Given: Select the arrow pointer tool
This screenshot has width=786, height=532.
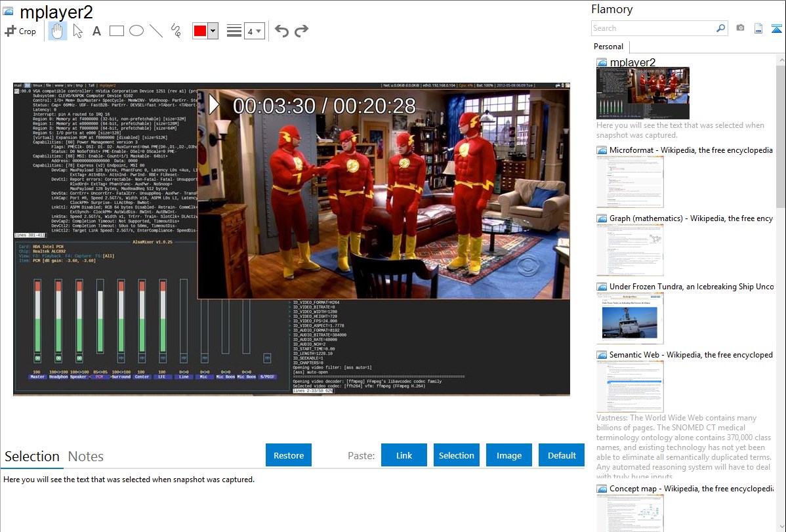Looking at the screenshot, I should point(77,31).
